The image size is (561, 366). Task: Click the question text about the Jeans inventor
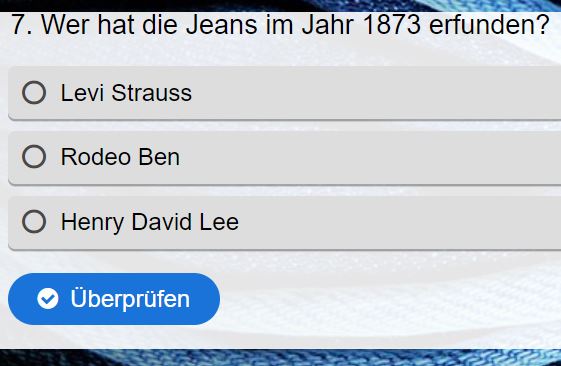point(280,25)
